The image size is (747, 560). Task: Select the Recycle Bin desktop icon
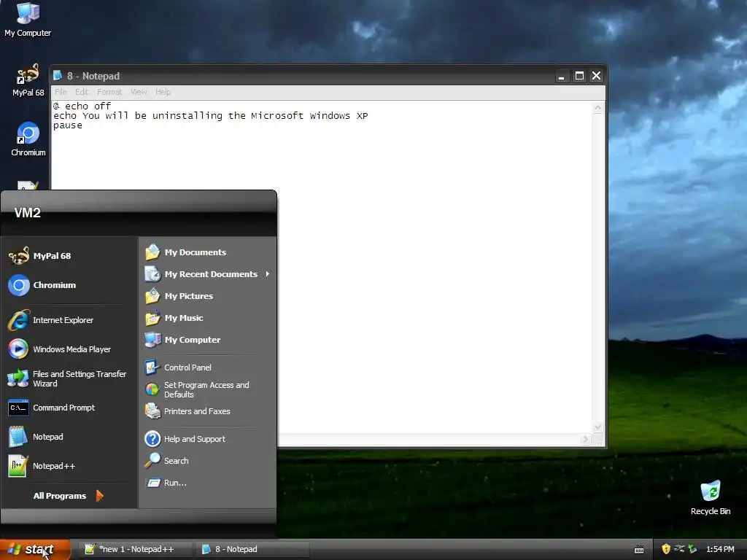pos(711,497)
